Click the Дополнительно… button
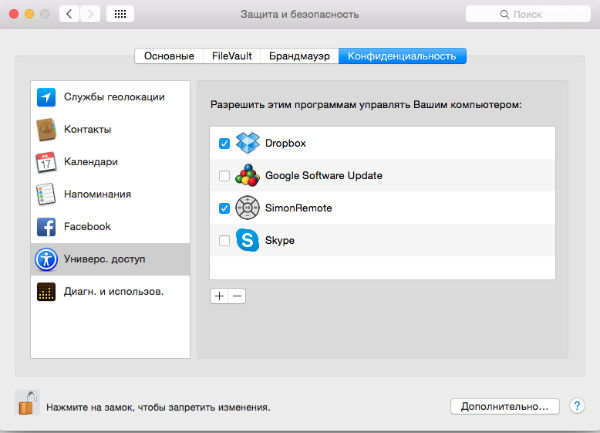This screenshot has height=433, width=600. pyautogui.click(x=505, y=407)
